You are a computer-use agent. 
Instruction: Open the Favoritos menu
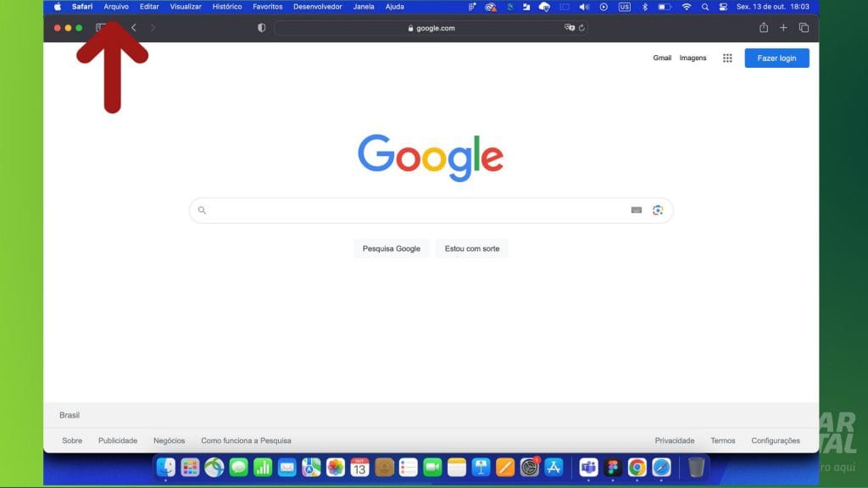[267, 7]
